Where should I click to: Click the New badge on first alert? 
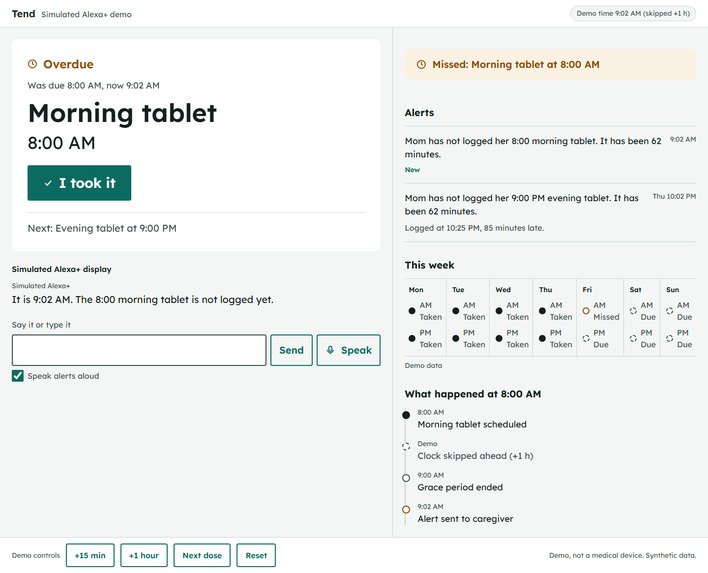coord(412,170)
